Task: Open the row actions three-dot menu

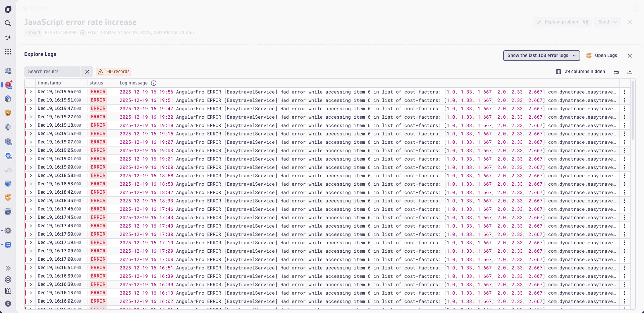Action: 625,91
